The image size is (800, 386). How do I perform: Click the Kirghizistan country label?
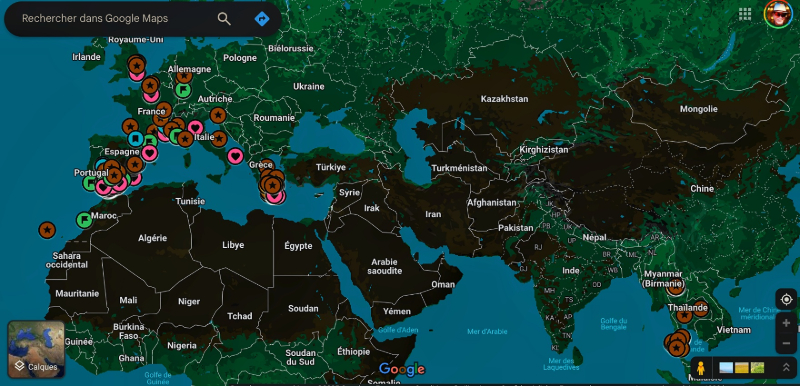point(544,150)
